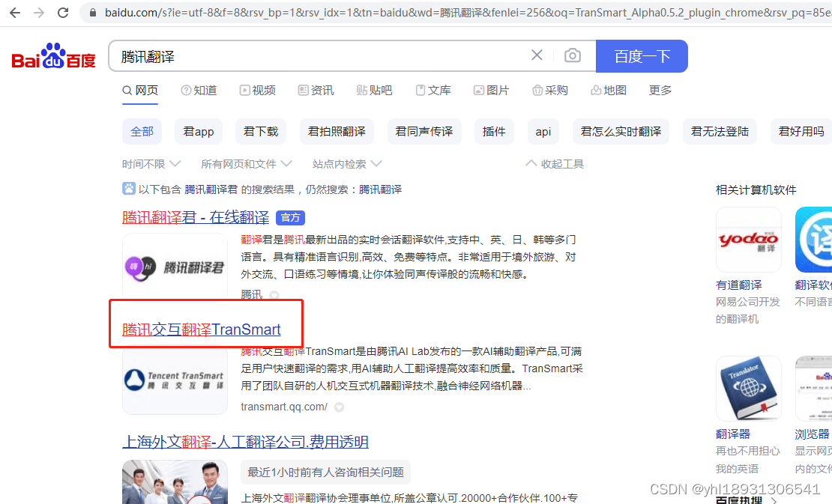
Task: Open 有道翻译 software thumbnail
Action: 749,240
